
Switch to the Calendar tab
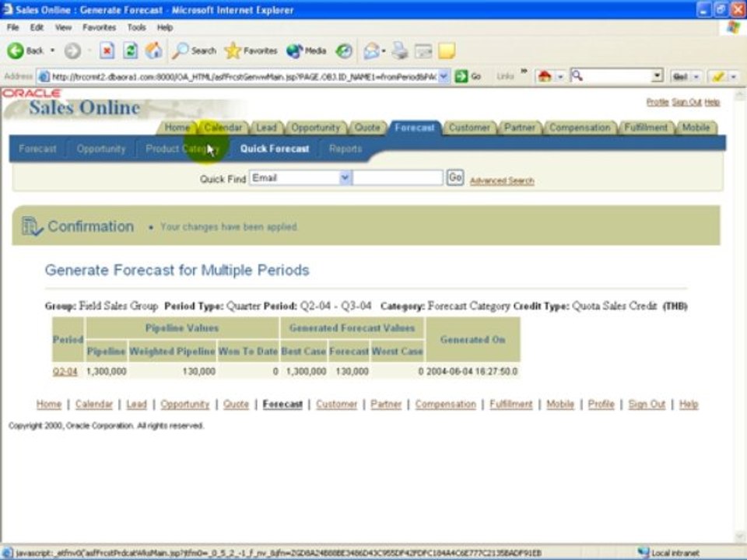(x=223, y=128)
